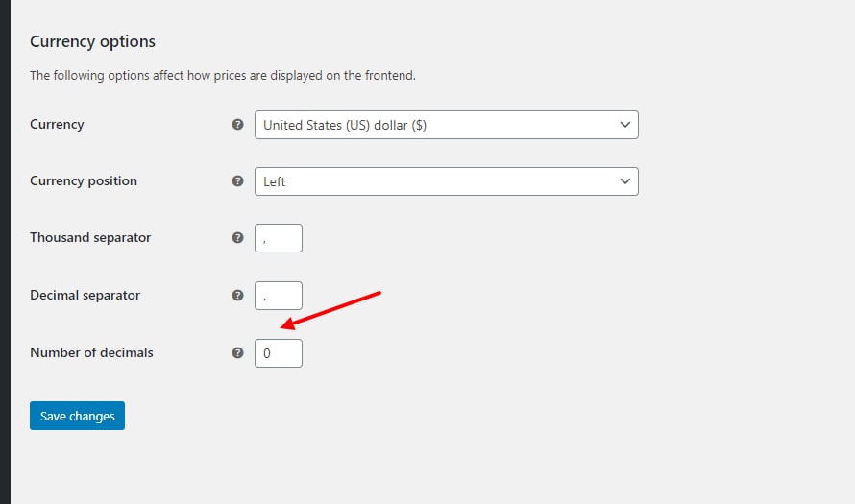Select the Number of decimals input field
Viewport: 855px width, 504px height.
coord(278,353)
